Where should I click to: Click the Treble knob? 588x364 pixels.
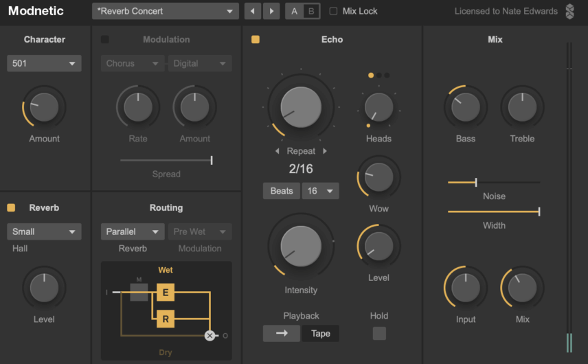click(x=522, y=107)
